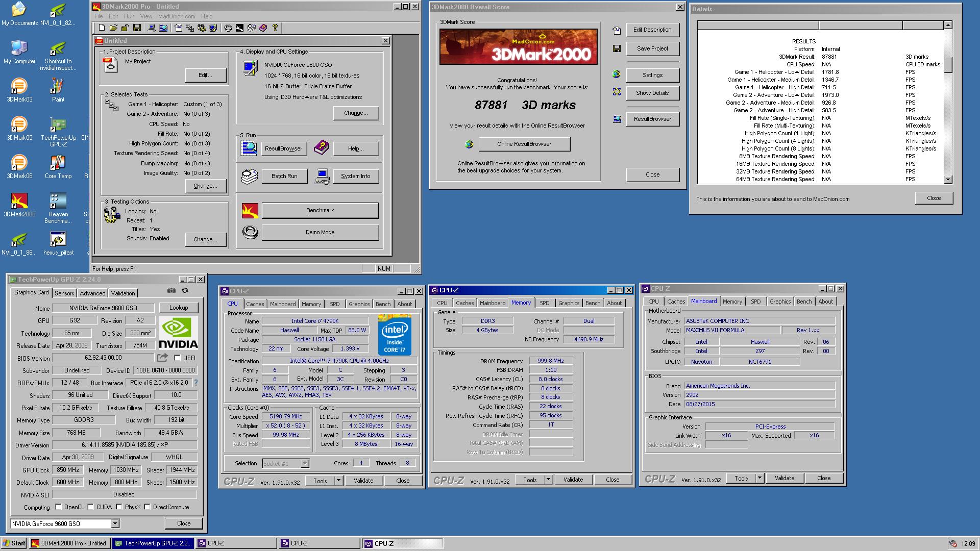Screen dimensions: 980x551
Task: Switch to the Advanced tab in GPU-Z
Action: pos(92,293)
